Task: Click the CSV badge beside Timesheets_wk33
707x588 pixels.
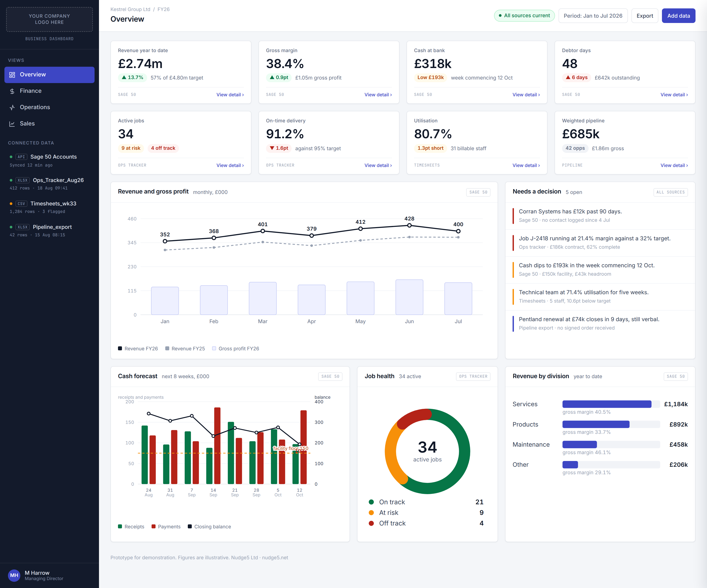Action: click(x=21, y=204)
